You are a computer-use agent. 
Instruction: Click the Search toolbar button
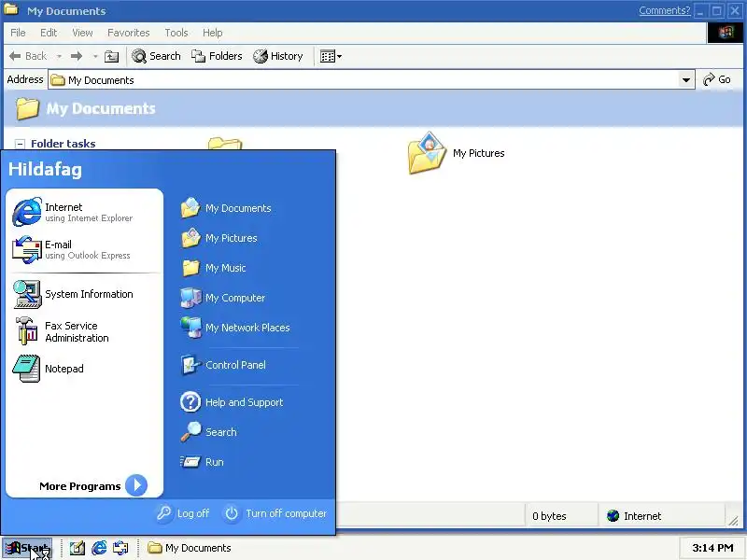[156, 56]
